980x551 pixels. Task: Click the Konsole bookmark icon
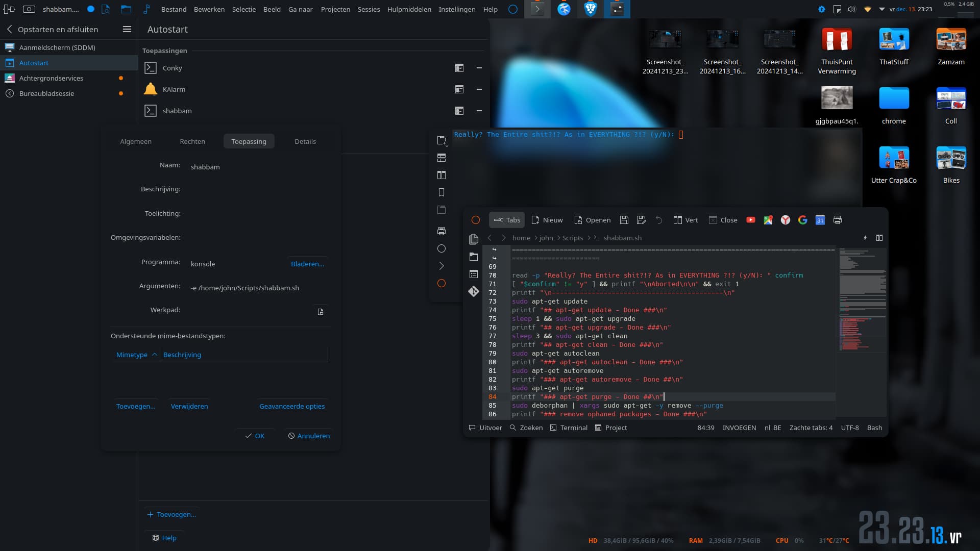[x=442, y=192]
